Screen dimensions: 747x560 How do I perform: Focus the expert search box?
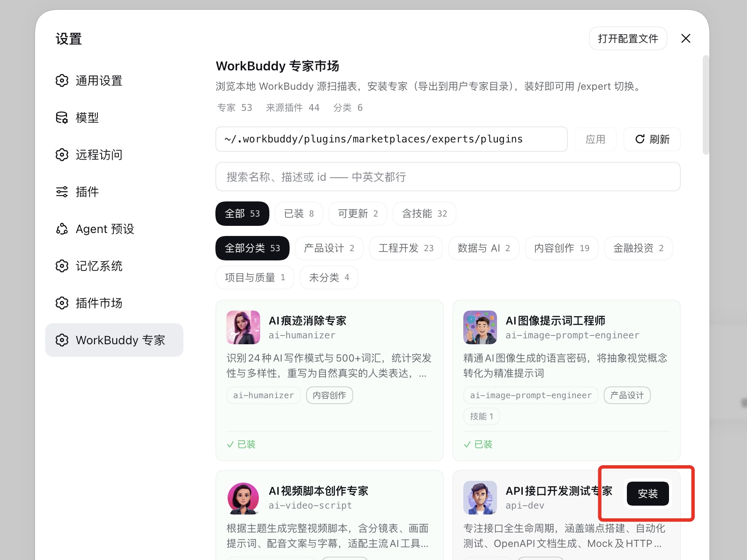pyautogui.click(x=448, y=177)
